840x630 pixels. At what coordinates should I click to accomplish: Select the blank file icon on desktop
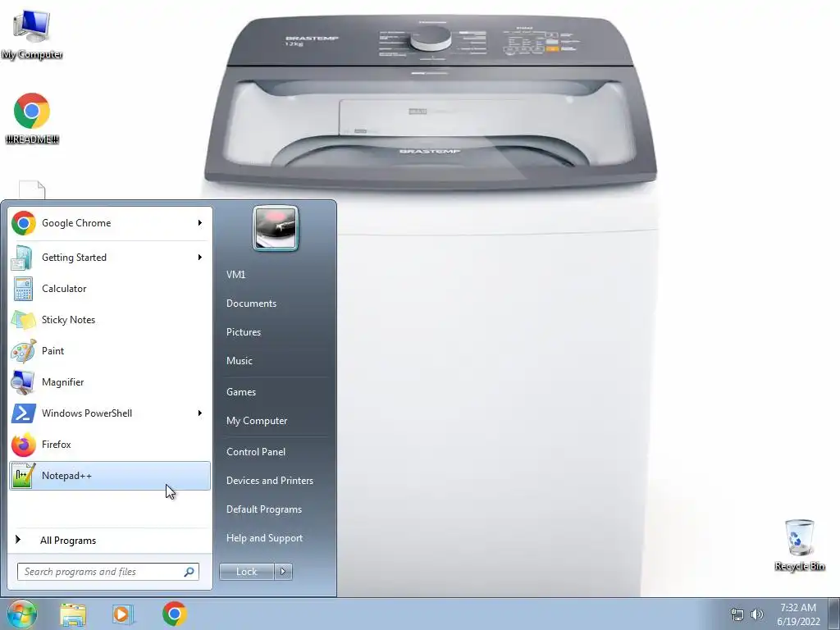tap(32, 189)
